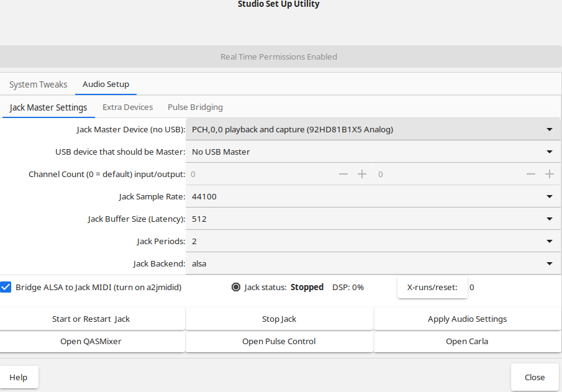The height and width of the screenshot is (392, 562).
Task: Click the Jack status indicator icon
Action: click(236, 287)
